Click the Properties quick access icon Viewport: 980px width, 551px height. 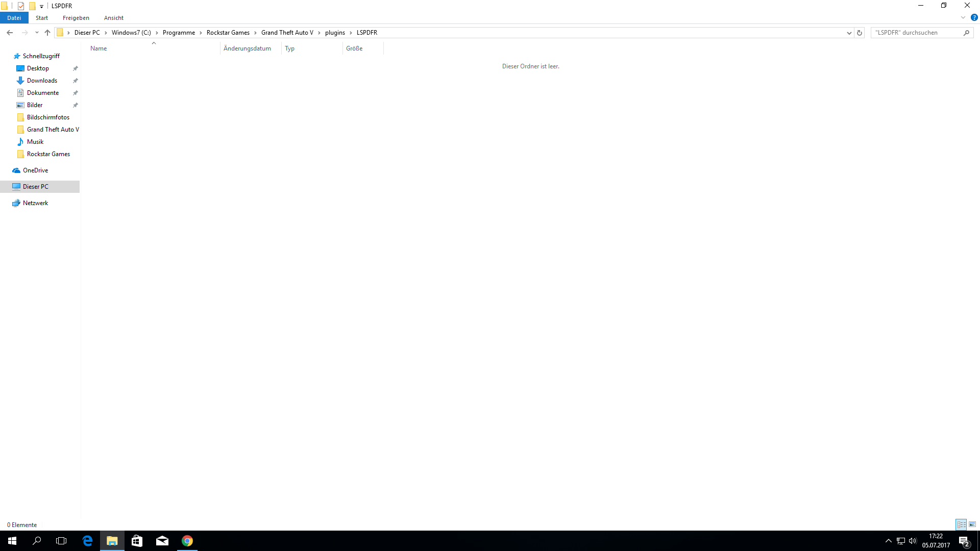(x=21, y=6)
